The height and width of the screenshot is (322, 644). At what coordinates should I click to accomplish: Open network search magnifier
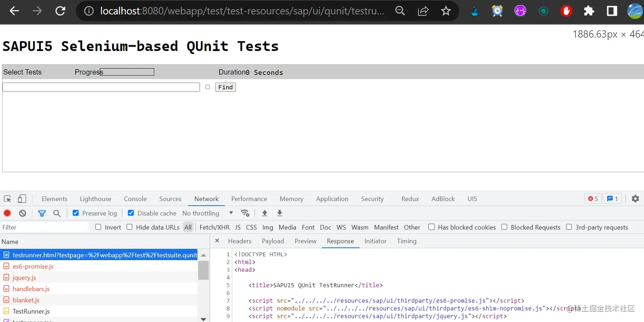click(x=57, y=213)
